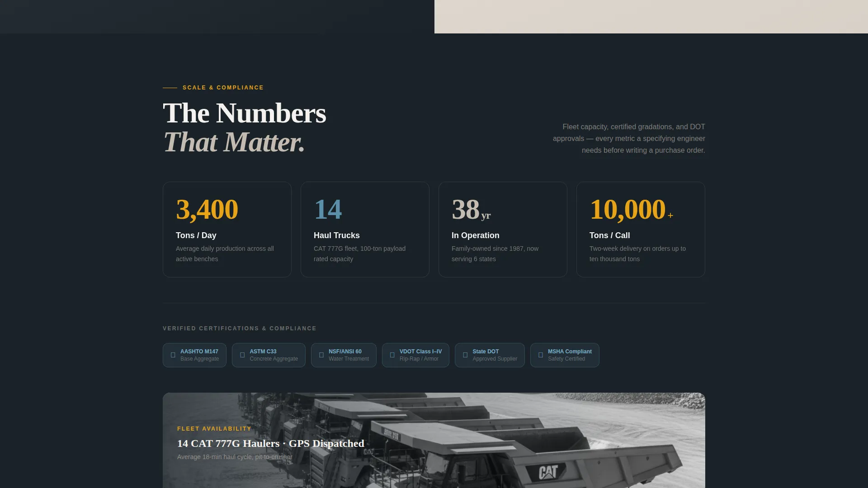Screen dimensions: 868x488
Task: Click the 'The Numbers' heading
Action: click(244, 113)
